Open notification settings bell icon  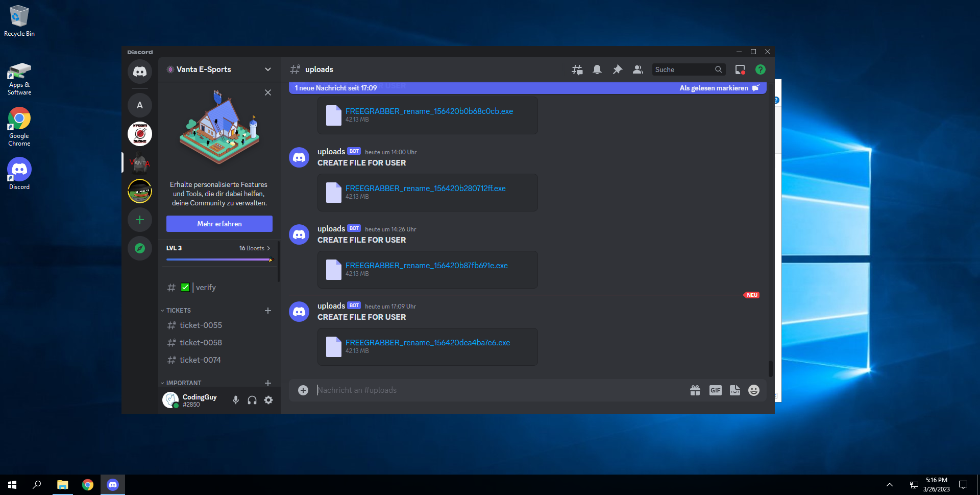tap(597, 69)
